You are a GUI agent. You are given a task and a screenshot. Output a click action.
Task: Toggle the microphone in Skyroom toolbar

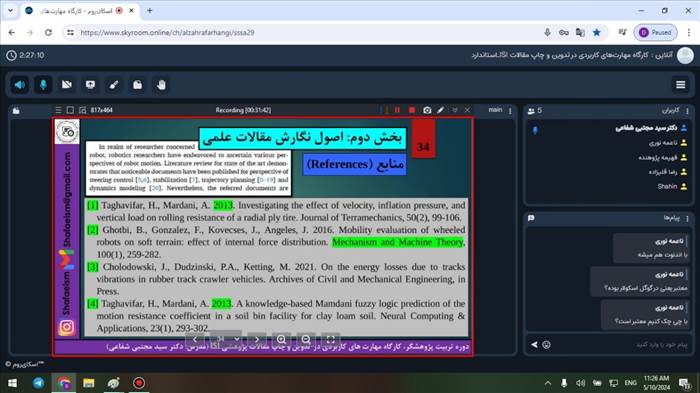[x=43, y=85]
